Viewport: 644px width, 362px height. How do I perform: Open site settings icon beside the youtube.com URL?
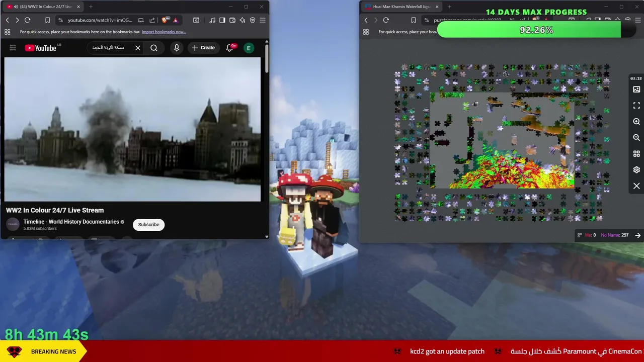[x=60, y=20]
